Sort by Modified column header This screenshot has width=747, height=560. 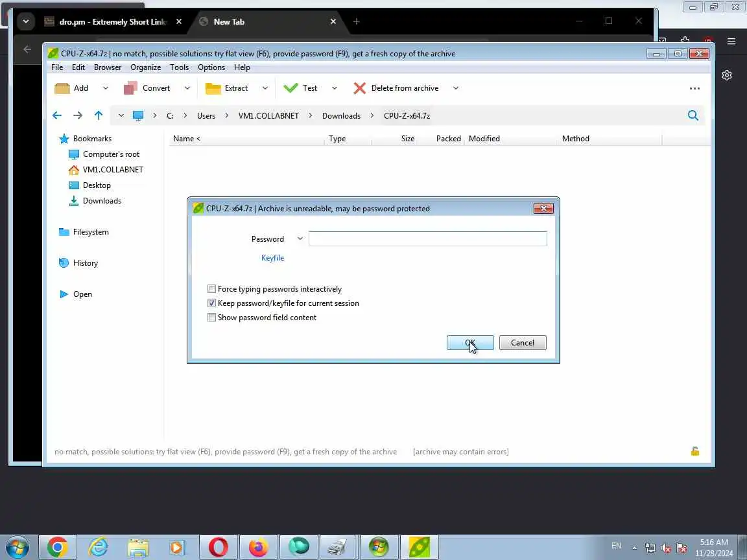click(x=484, y=139)
